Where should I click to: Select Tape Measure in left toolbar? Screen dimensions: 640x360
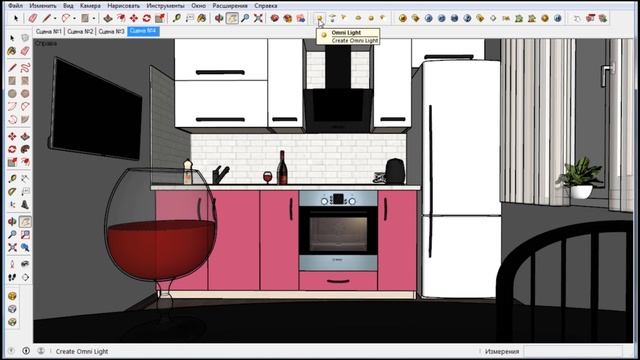[x=12, y=179]
